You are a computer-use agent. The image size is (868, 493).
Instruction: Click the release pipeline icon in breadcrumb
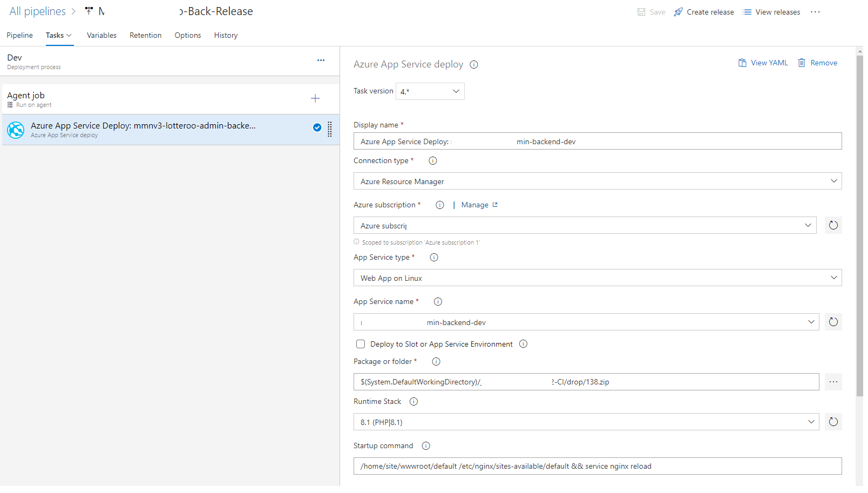point(89,11)
